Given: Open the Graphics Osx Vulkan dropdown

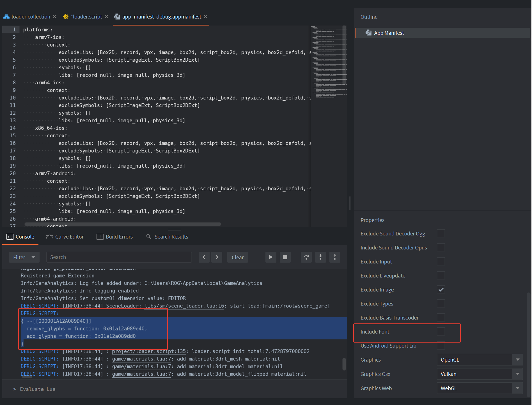Looking at the screenshot, I should click(x=480, y=374).
